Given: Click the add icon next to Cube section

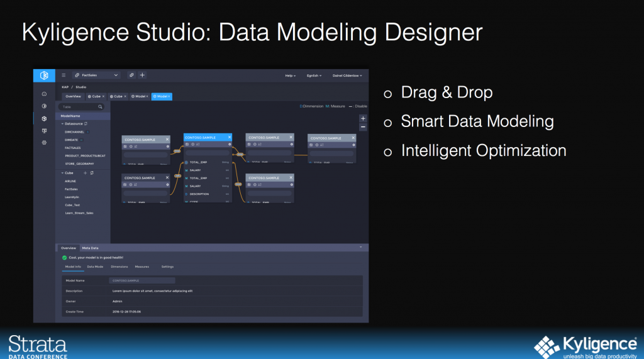Looking at the screenshot, I should pos(85,172).
